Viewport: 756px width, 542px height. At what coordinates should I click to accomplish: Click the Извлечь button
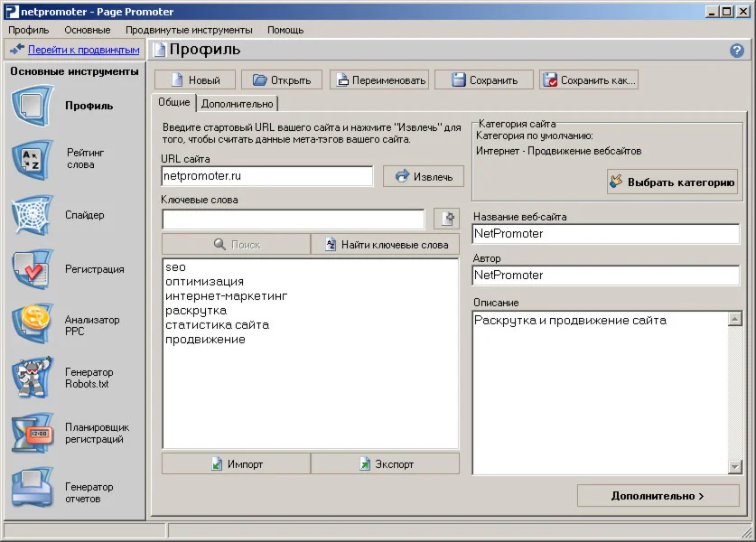point(423,176)
